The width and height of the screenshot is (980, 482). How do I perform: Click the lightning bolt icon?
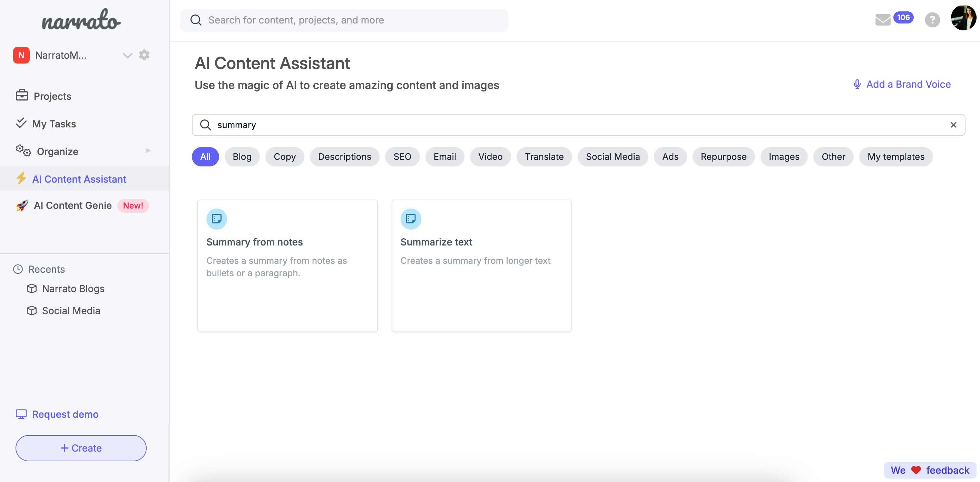(21, 178)
